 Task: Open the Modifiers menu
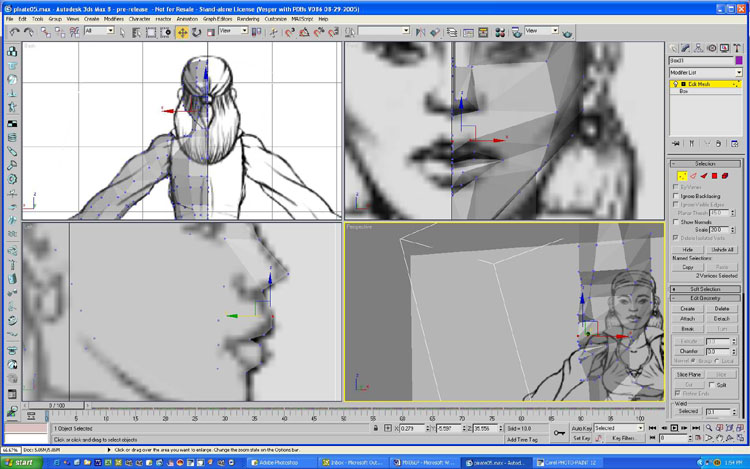[x=114, y=19]
